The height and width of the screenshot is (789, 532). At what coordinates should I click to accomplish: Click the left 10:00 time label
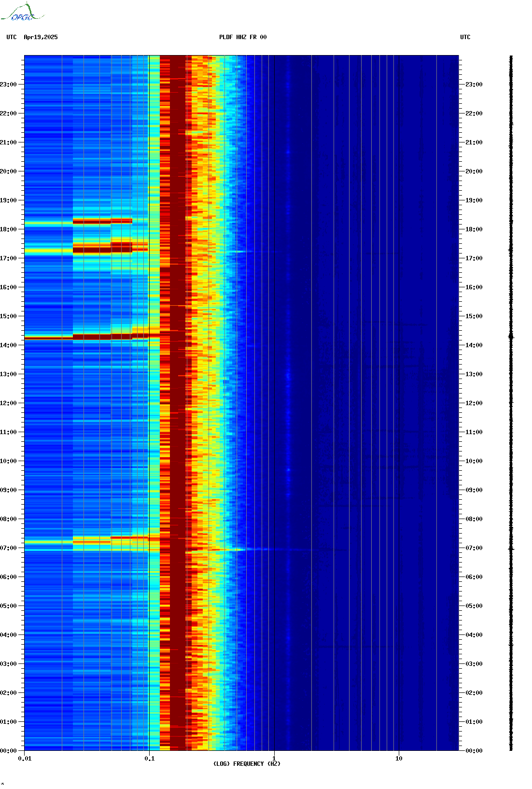[8, 461]
